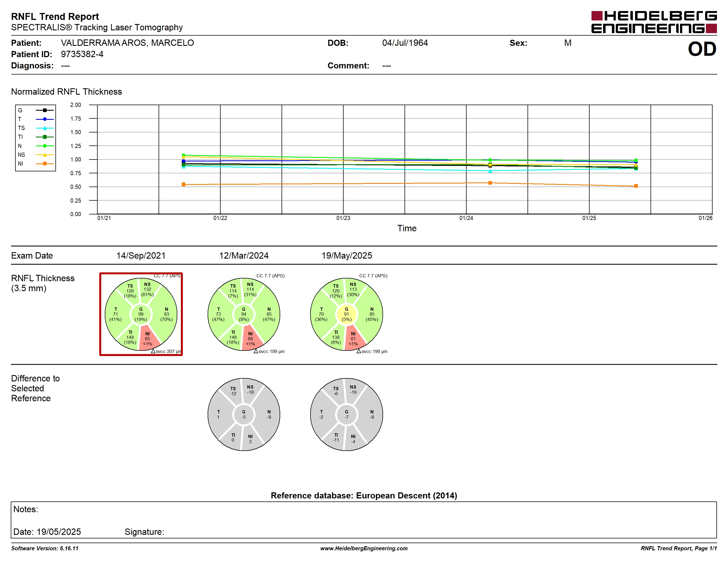
Task: Click CC 7.7 (APS) label above 12/Mar/2024 chart
Action: pyautogui.click(x=270, y=276)
